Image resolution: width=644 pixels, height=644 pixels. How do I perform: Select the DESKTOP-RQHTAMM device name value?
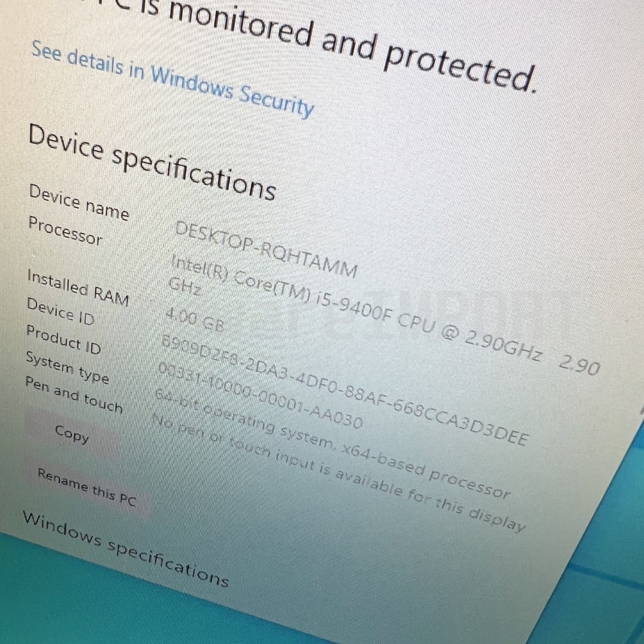pos(266,249)
